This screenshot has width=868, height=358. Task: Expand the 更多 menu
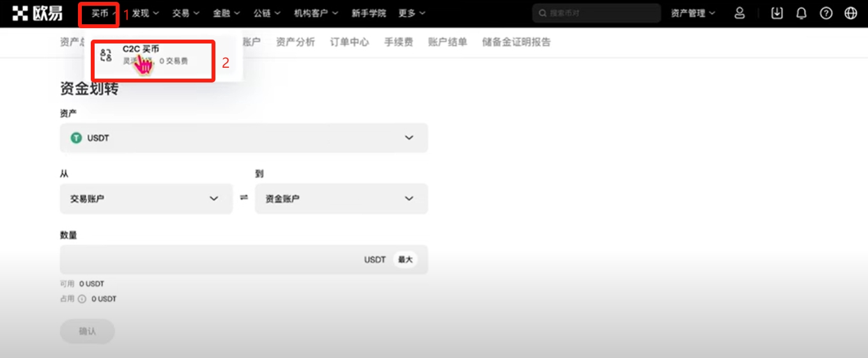pyautogui.click(x=412, y=13)
